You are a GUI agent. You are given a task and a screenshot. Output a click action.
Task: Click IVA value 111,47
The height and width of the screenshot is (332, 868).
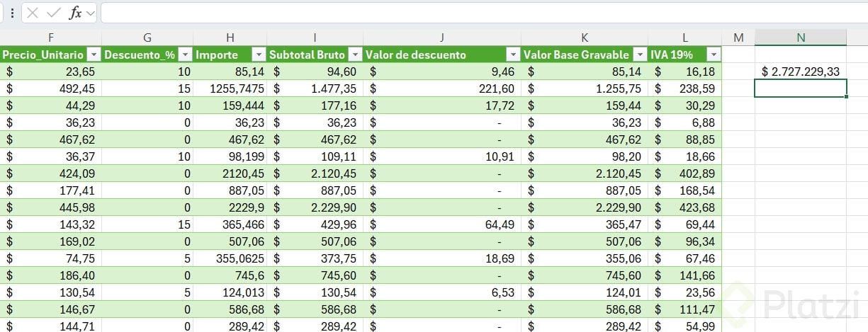[x=697, y=309]
